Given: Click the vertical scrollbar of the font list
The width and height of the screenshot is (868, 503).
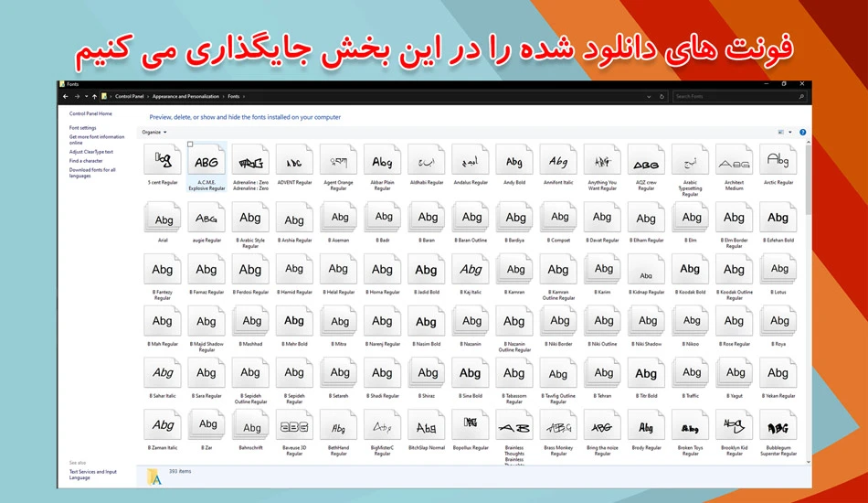Looking at the screenshot, I should pyautogui.click(x=809, y=180).
